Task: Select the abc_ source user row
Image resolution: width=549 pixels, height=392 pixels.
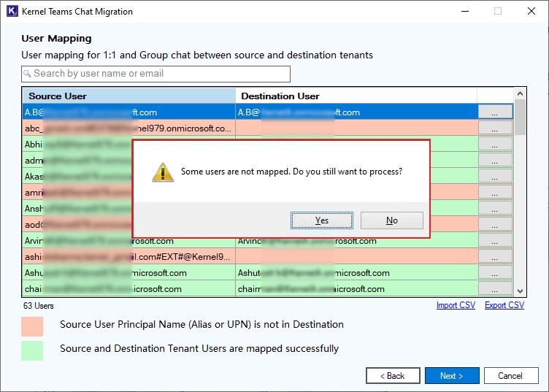Action: point(129,128)
